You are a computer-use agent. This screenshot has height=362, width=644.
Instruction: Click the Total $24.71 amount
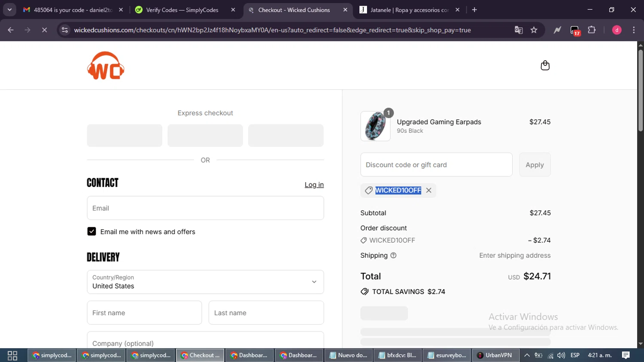[x=537, y=277]
